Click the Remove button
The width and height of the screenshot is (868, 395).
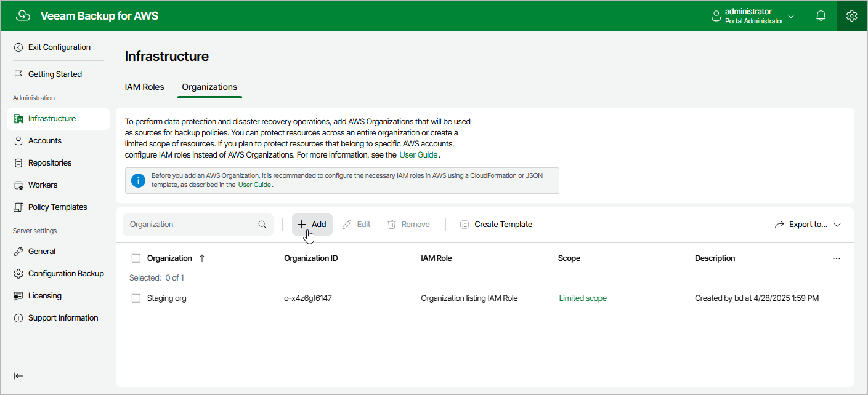(x=408, y=225)
